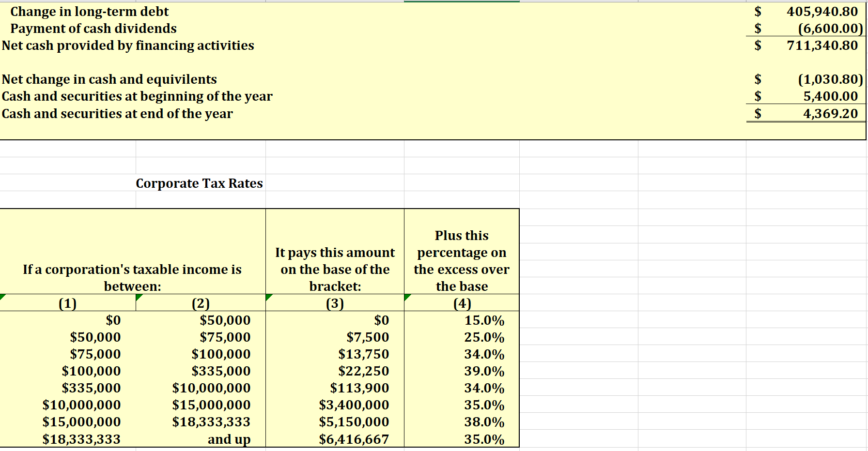868x451 pixels.
Task: Click the 34.0% rate beside $13,750
Action: [484, 354]
